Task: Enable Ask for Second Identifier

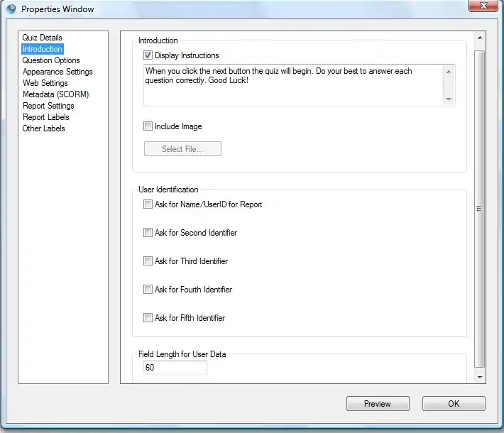Action: click(x=148, y=233)
